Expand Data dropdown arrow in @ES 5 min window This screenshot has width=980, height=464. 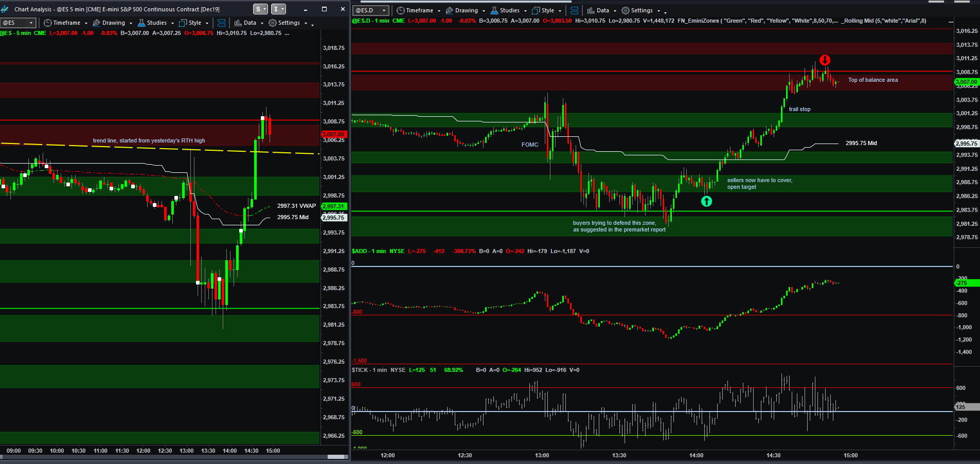[262, 23]
